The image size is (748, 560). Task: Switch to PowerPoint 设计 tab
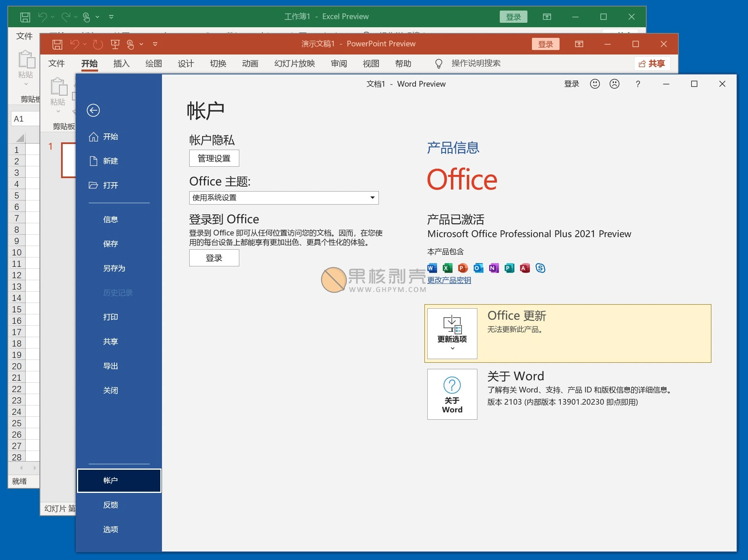tap(186, 63)
